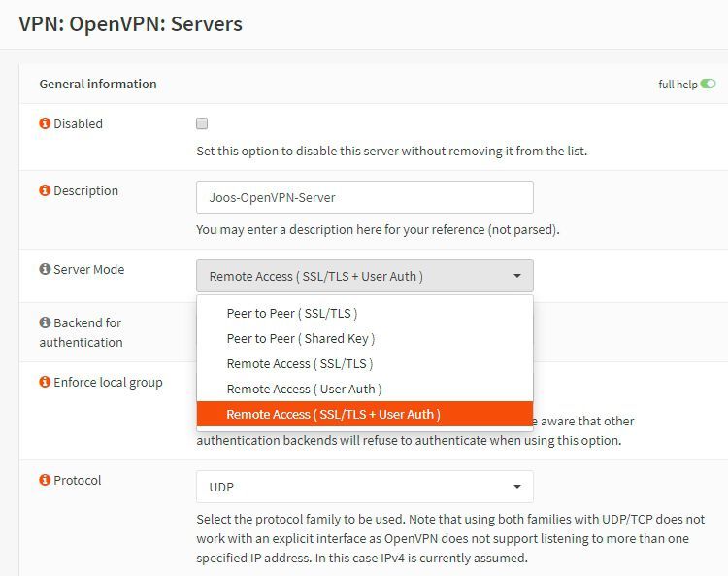Click the Protocol field label
The image size is (728, 576).
(78, 481)
